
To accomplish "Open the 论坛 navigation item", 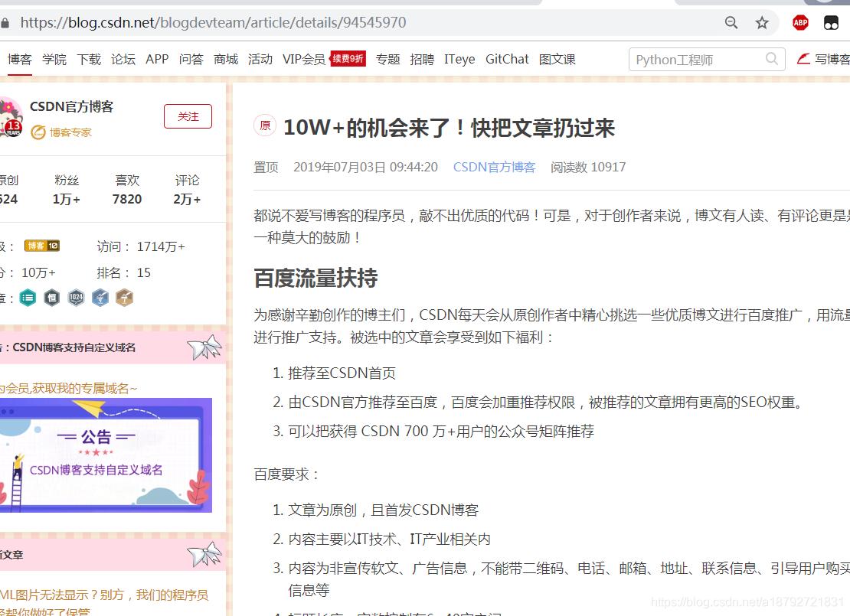I will [123, 59].
